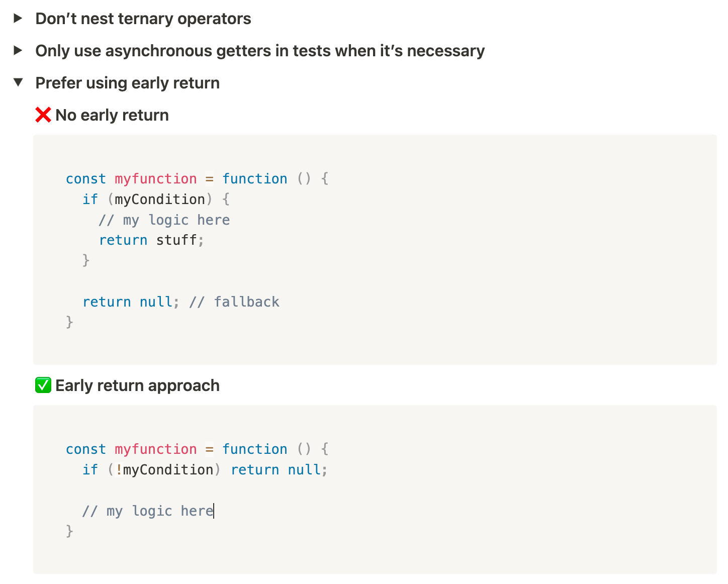The height and width of the screenshot is (584, 728).
Task: Click the "return null; // fallback" line
Action: (180, 302)
